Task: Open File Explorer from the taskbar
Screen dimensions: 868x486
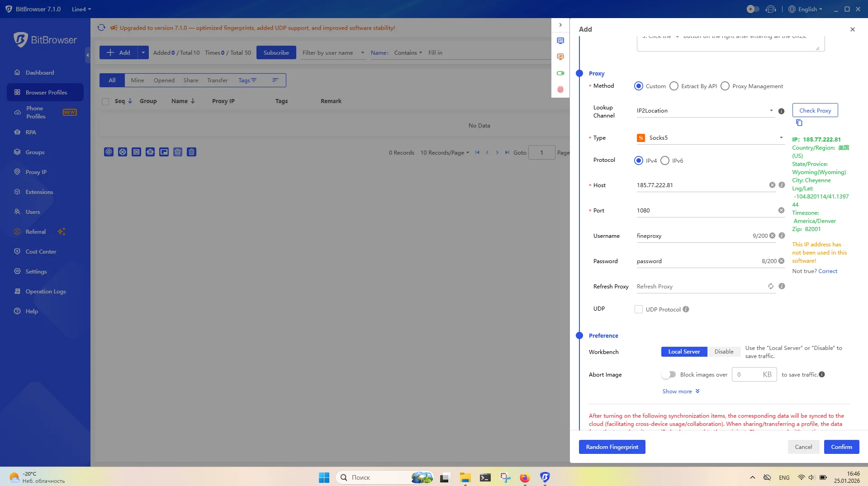Action: pos(465,477)
